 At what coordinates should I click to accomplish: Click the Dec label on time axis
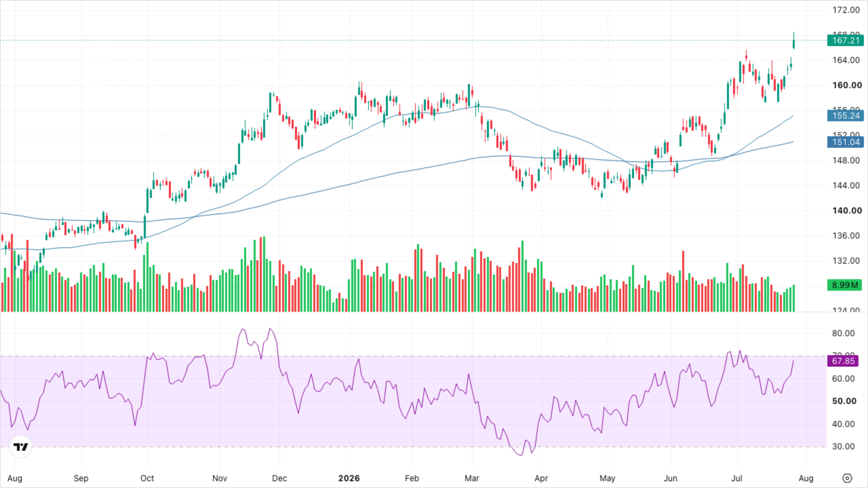coord(279,478)
